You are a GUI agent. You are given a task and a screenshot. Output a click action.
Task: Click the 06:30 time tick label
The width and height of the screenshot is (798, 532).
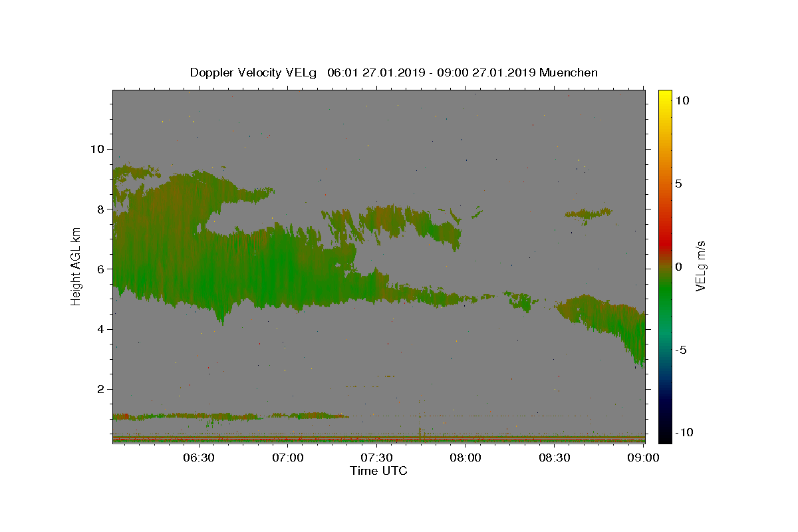(199, 458)
